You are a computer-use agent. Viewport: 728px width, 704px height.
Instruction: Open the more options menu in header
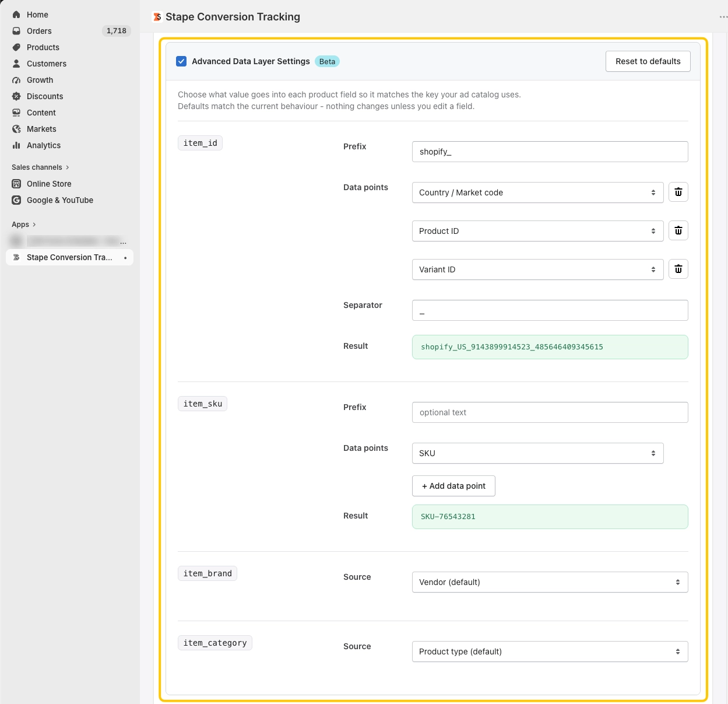[x=723, y=17]
